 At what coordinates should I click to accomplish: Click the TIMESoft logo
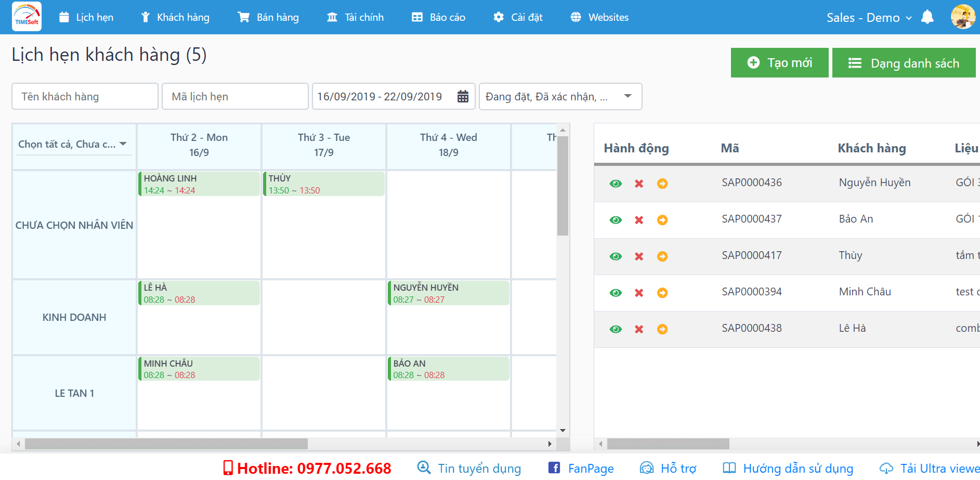[27, 17]
